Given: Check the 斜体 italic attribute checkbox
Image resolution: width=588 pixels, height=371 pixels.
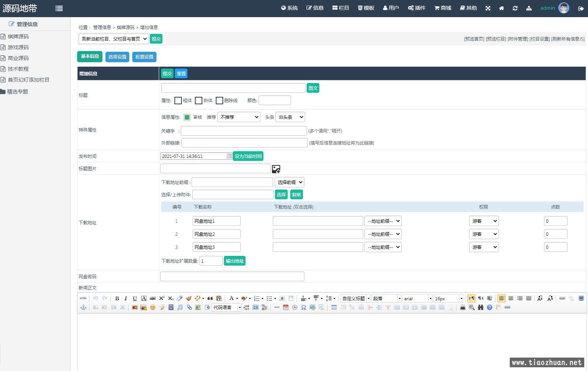Looking at the screenshot, I should pyautogui.click(x=199, y=101).
